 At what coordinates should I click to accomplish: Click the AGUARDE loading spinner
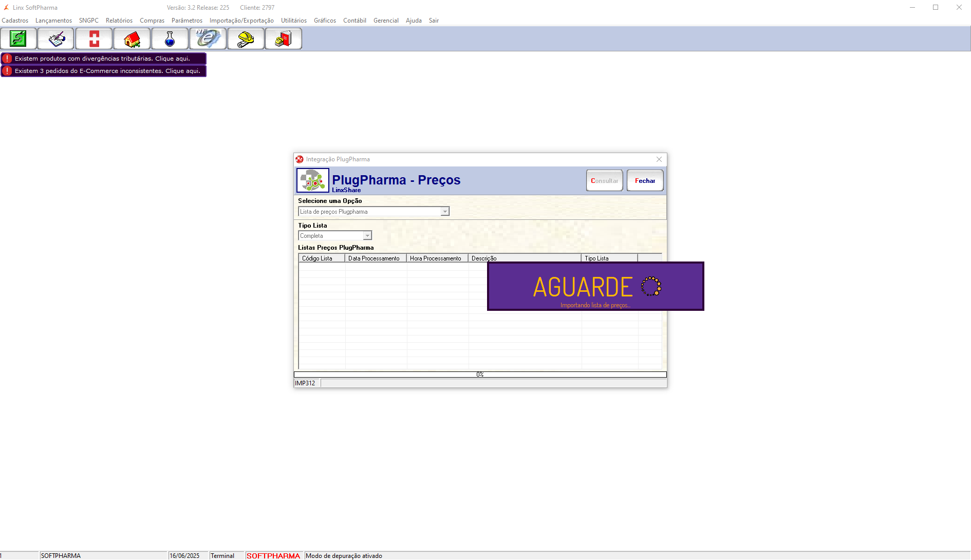[651, 286]
